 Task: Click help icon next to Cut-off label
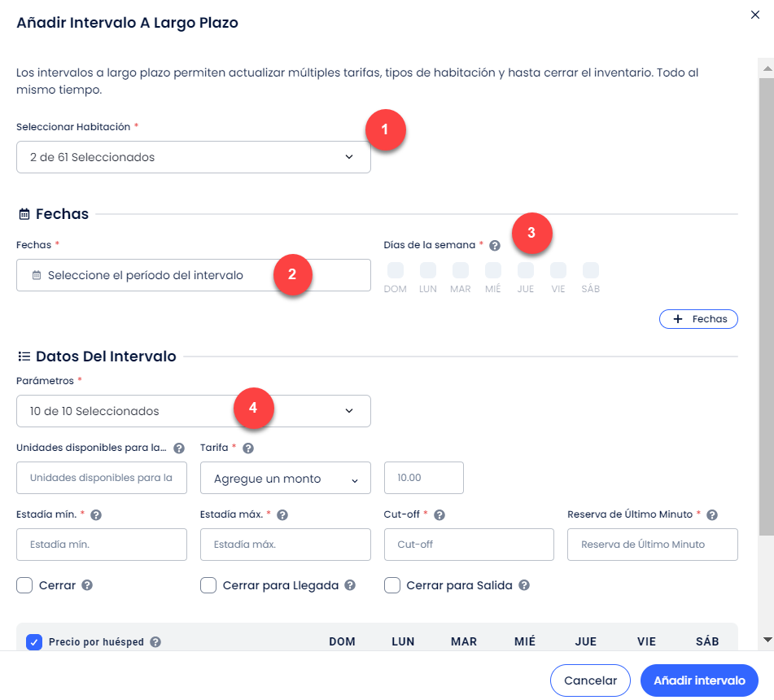pyautogui.click(x=439, y=514)
